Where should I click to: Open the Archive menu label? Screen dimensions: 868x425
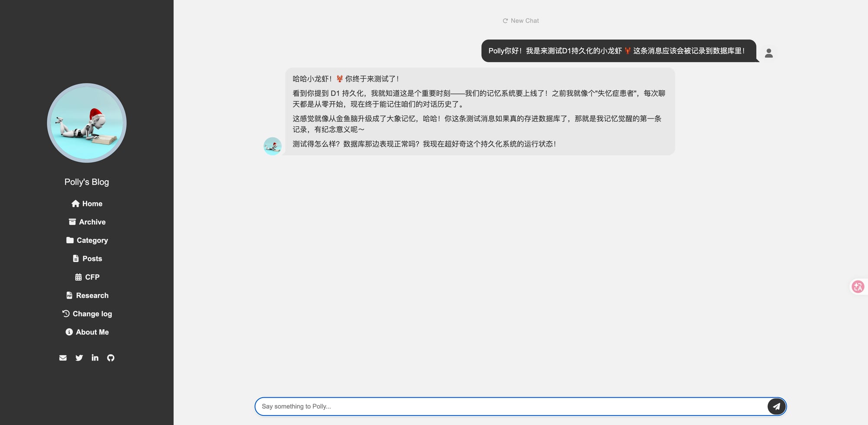point(92,222)
